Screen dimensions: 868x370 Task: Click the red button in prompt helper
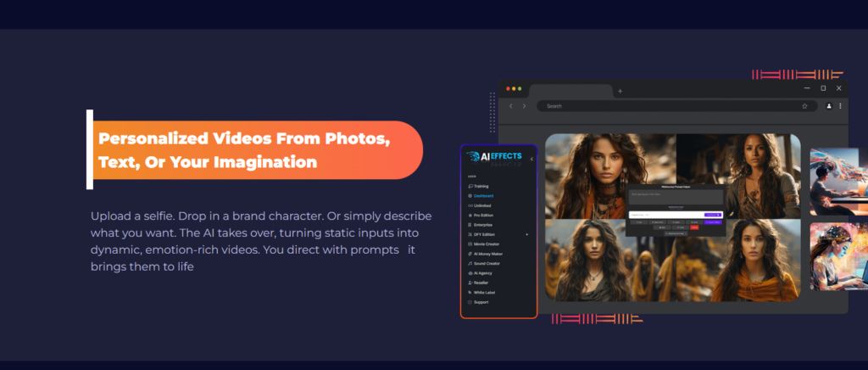[x=694, y=227]
